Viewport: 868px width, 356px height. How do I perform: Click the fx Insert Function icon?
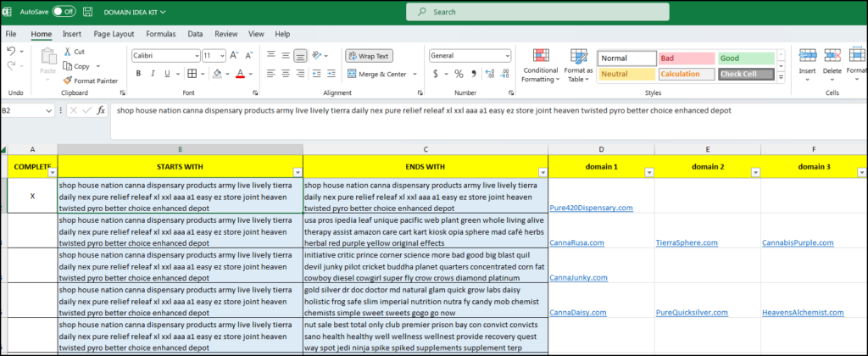[x=101, y=111]
